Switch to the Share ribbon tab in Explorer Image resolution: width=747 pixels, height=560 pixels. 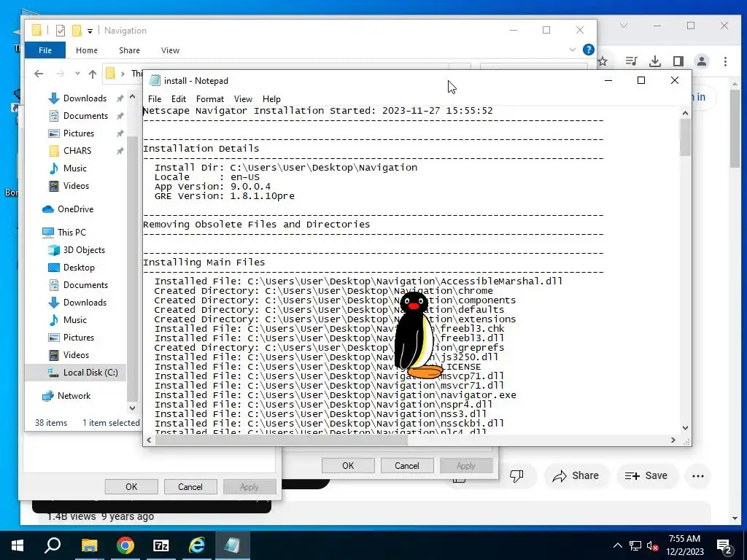pos(130,50)
